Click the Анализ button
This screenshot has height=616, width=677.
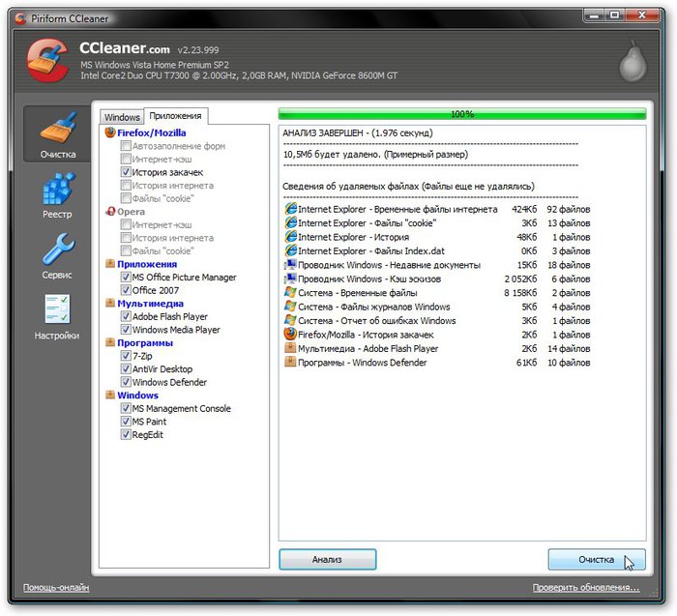[327, 559]
